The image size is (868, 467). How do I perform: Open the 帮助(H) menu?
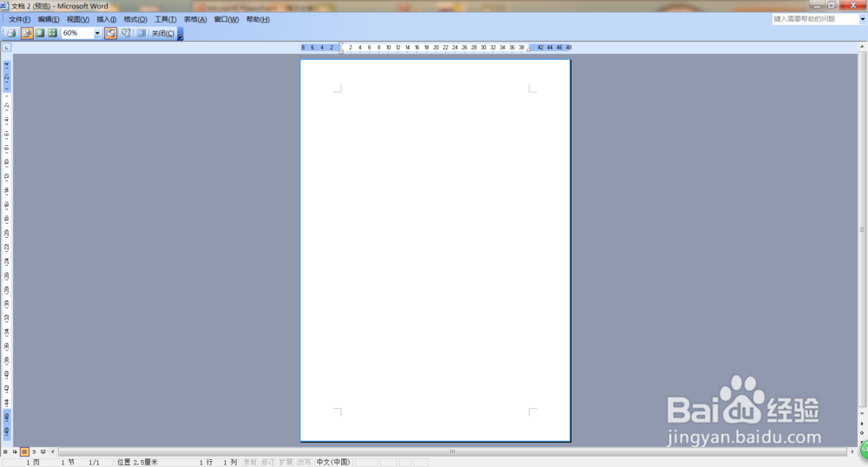click(x=258, y=19)
